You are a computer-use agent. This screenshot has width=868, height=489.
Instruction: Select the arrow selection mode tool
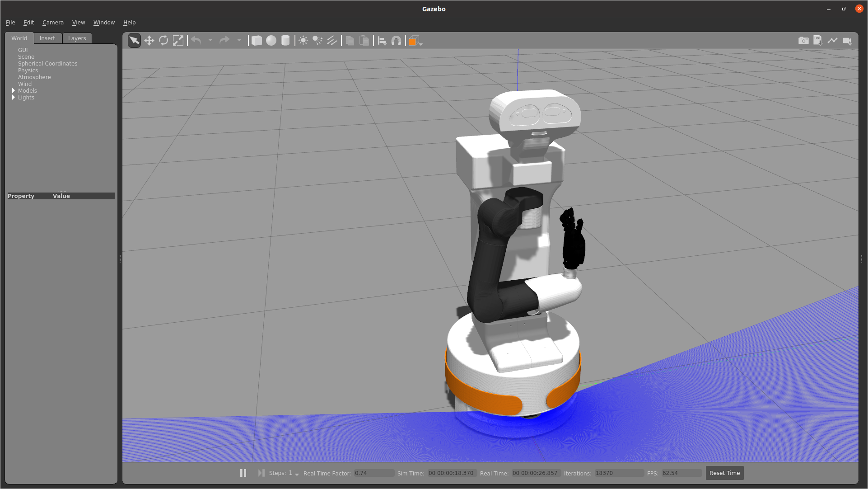coord(134,41)
